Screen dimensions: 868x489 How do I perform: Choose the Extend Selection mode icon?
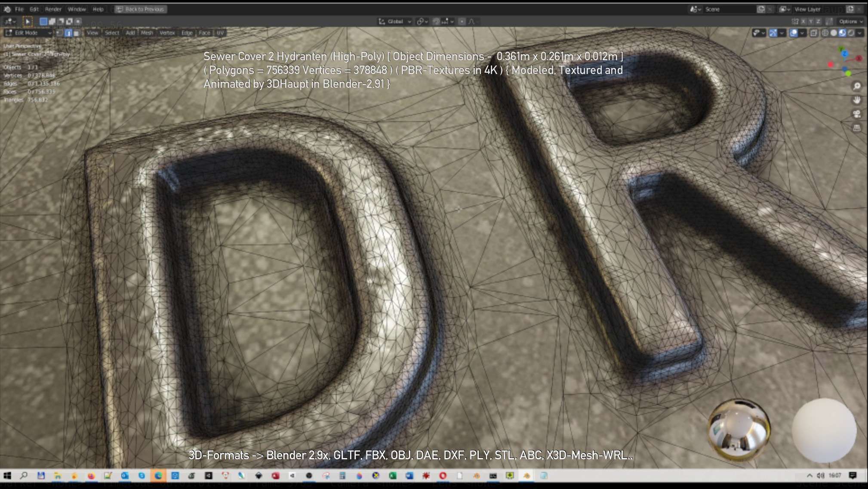pos(52,21)
